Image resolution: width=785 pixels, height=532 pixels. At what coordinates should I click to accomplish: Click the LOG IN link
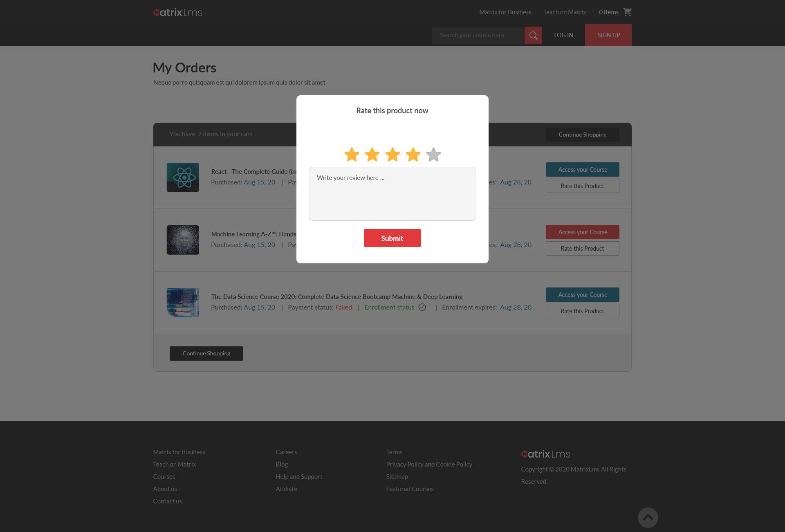[563, 35]
